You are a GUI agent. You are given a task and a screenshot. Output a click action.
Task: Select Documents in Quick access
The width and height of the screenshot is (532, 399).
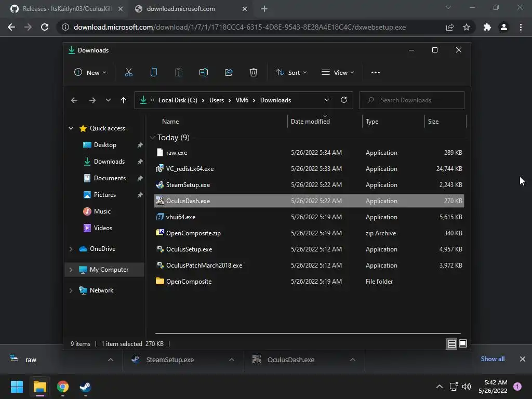pyautogui.click(x=110, y=178)
